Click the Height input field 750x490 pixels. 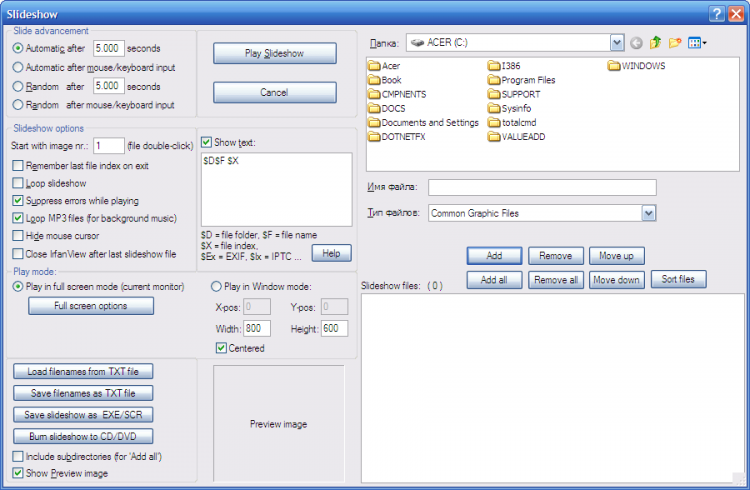[334, 329]
